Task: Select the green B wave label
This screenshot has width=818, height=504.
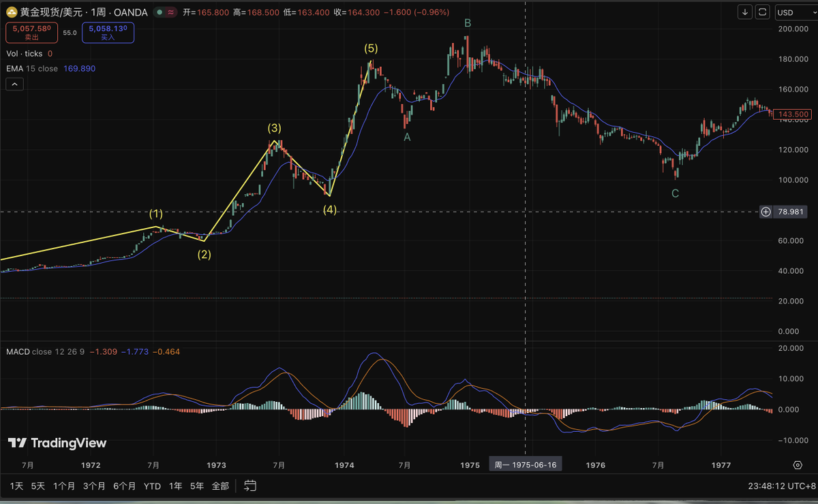Action: point(468,23)
